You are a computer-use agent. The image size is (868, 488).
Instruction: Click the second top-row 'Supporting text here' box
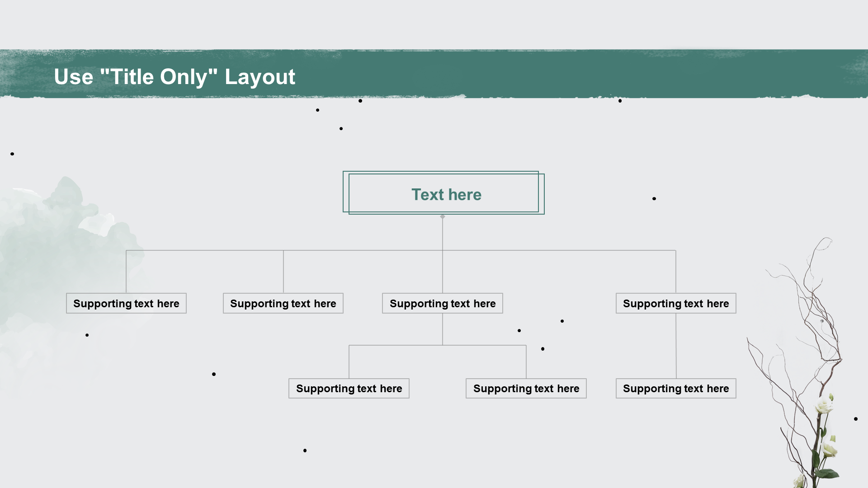tap(283, 304)
